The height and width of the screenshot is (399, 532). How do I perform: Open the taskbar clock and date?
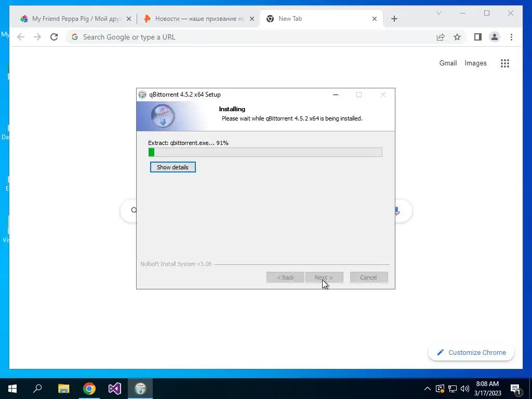[487, 389]
